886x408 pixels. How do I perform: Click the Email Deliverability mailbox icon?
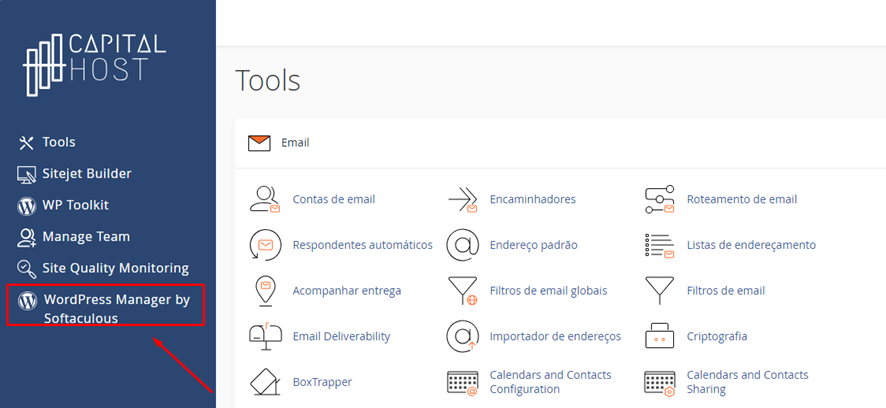click(x=264, y=336)
